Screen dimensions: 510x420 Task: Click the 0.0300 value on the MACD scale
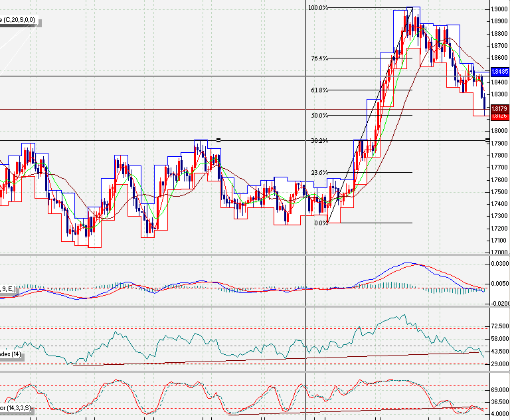point(499,264)
